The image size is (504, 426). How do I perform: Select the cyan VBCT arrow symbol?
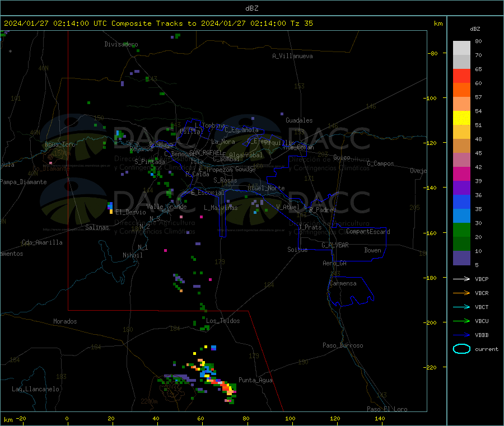pos(461,307)
